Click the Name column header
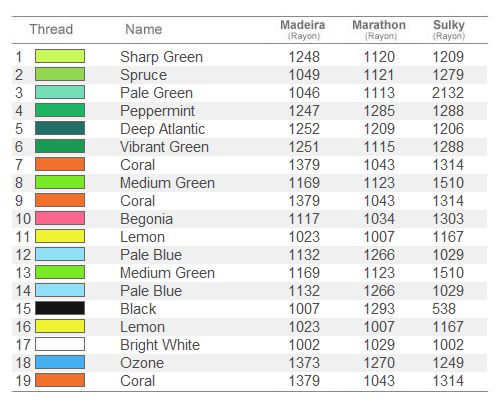Image resolution: width=500 pixels, height=402 pixels. tap(144, 29)
